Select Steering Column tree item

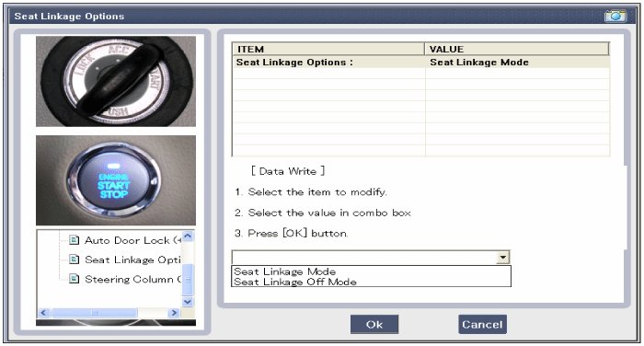132,280
